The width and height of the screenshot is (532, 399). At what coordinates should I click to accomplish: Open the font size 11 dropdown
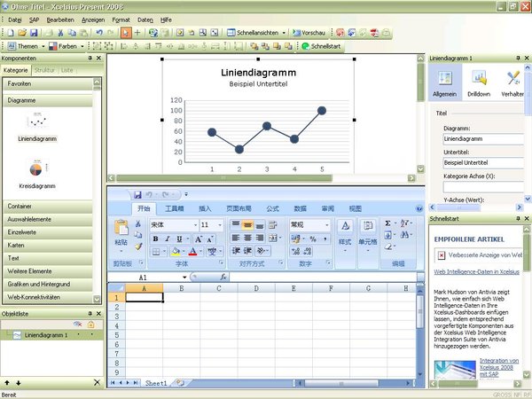tap(220, 225)
